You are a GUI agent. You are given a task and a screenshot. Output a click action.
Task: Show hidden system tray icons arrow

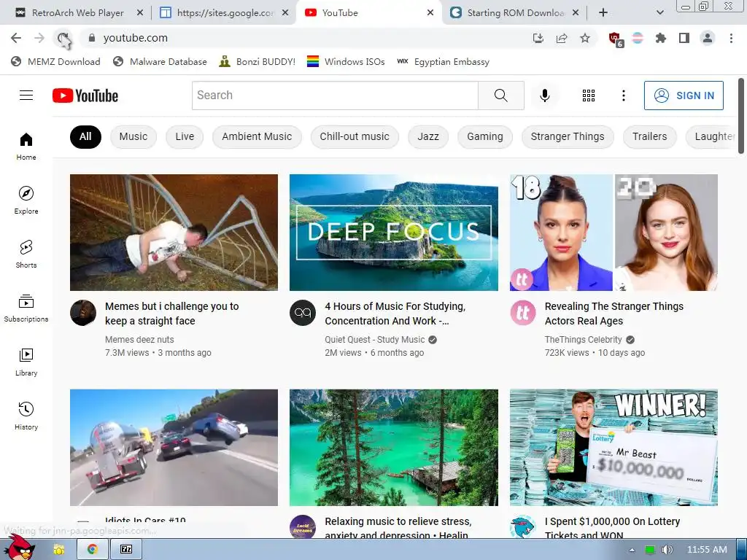pyautogui.click(x=632, y=550)
